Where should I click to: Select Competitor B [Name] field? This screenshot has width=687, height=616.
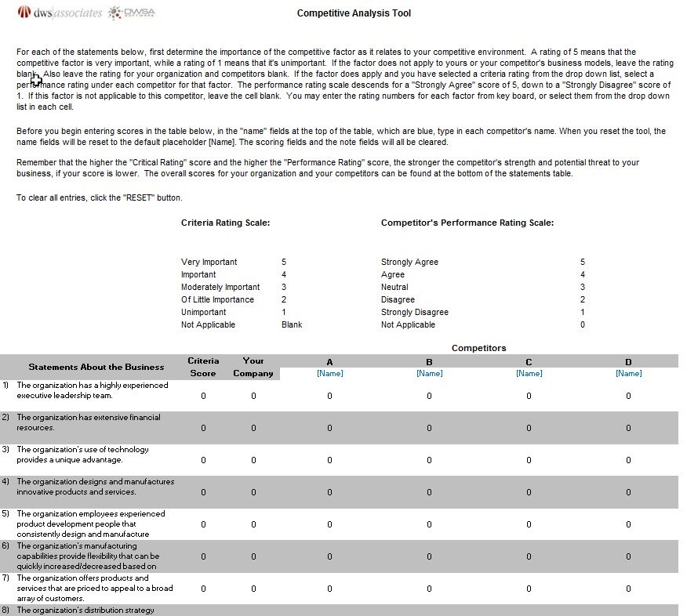point(430,374)
